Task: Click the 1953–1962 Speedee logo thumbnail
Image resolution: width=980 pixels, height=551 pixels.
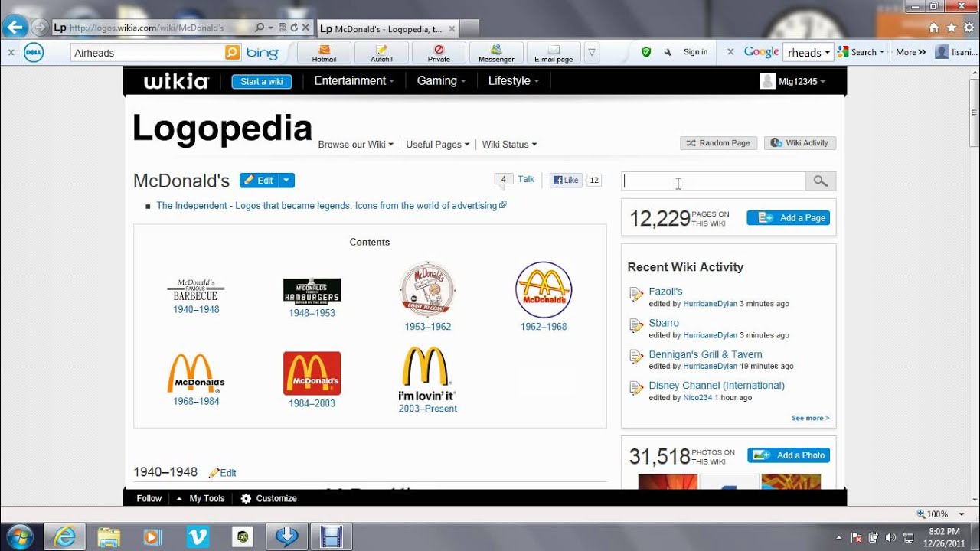Action: click(x=427, y=290)
